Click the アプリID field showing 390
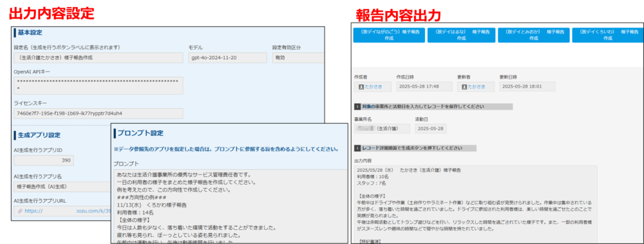The height and width of the screenshot is (244, 644). click(x=44, y=160)
